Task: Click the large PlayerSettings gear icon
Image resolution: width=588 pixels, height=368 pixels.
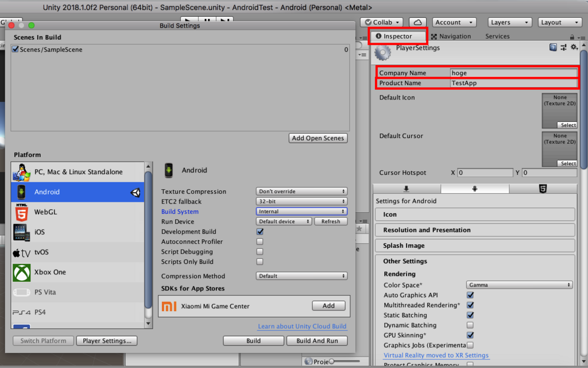Action: pyautogui.click(x=383, y=52)
